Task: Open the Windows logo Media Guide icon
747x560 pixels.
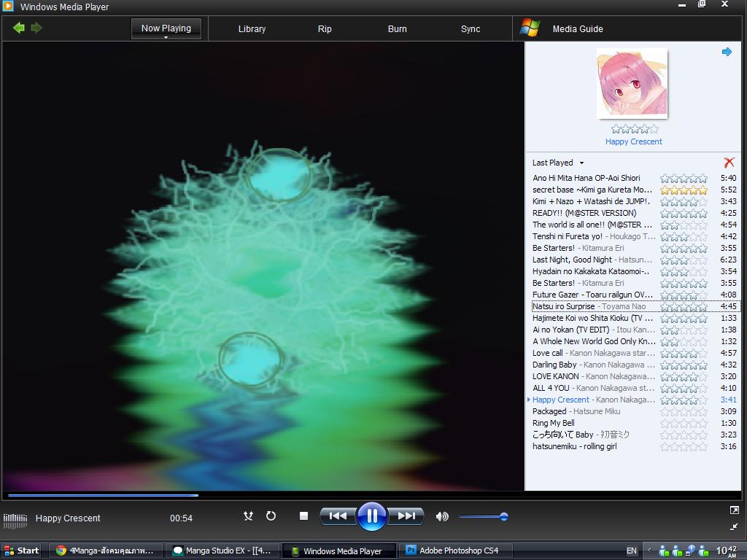Action: click(x=530, y=28)
